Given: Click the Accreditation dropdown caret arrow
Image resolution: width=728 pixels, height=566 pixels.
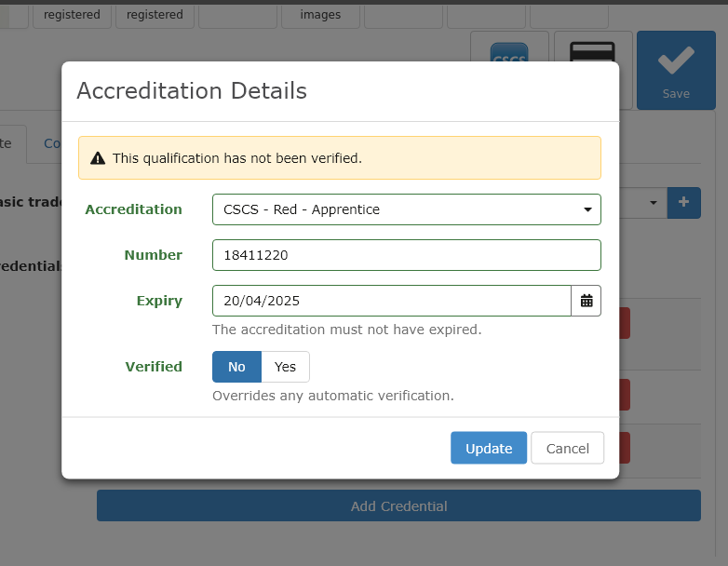Looking at the screenshot, I should (587, 209).
